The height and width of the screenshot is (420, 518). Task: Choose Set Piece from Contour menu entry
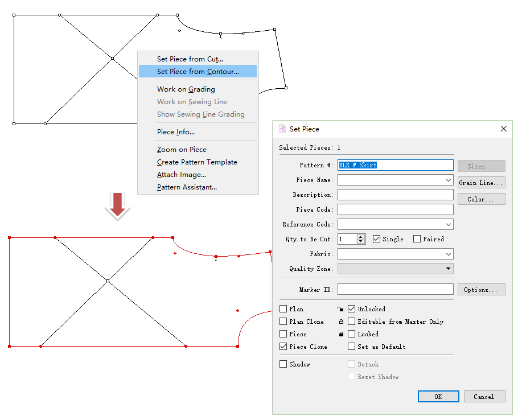pos(198,72)
